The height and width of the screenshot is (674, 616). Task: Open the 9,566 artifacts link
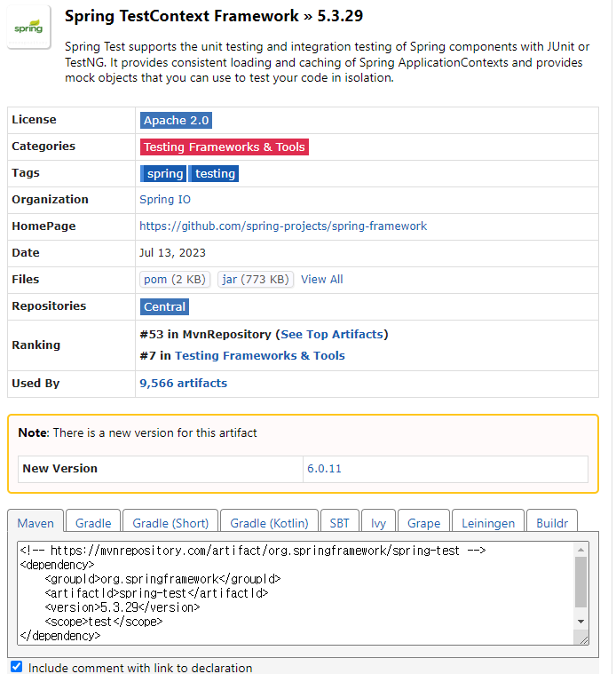(x=184, y=383)
